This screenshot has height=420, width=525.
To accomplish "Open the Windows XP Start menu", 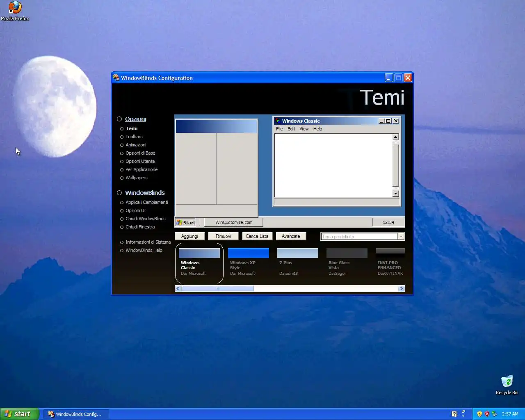I will pos(19,414).
